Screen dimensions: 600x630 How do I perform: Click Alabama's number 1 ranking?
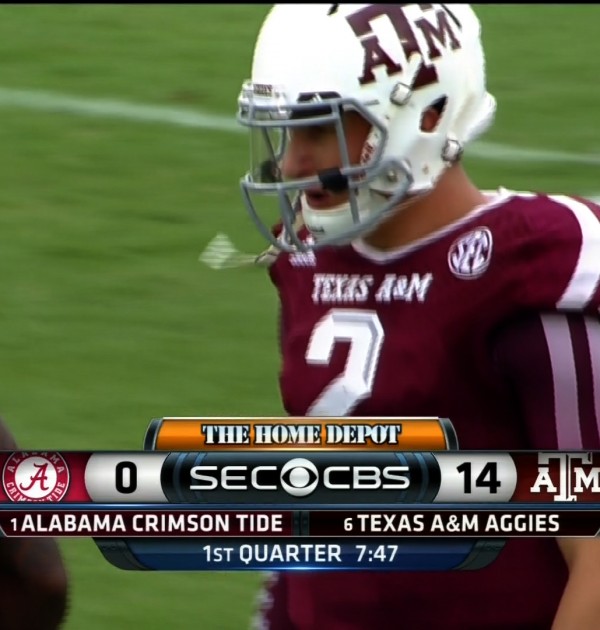[15, 524]
